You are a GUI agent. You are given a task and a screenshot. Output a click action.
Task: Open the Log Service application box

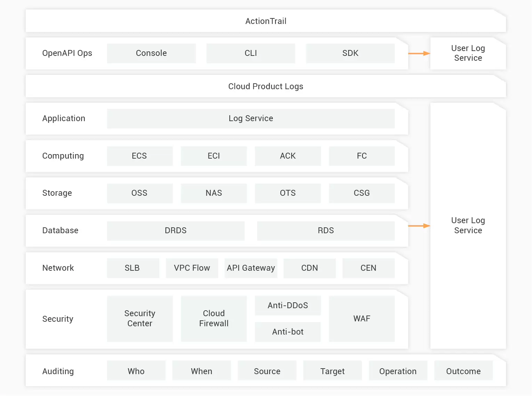(x=251, y=118)
